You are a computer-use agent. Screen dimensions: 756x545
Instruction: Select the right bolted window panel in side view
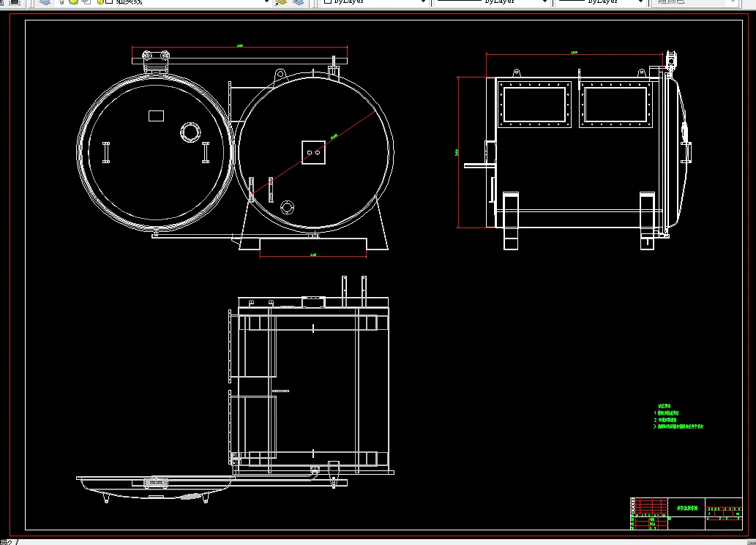click(x=615, y=105)
